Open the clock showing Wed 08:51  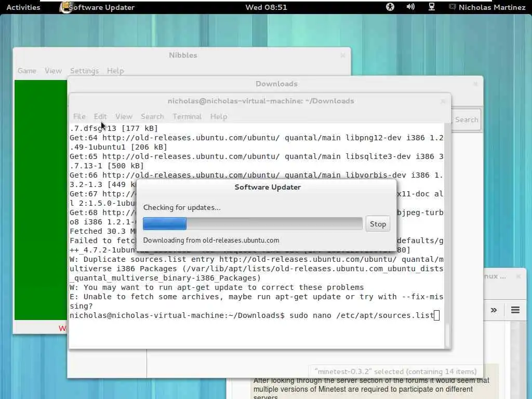tap(266, 7)
